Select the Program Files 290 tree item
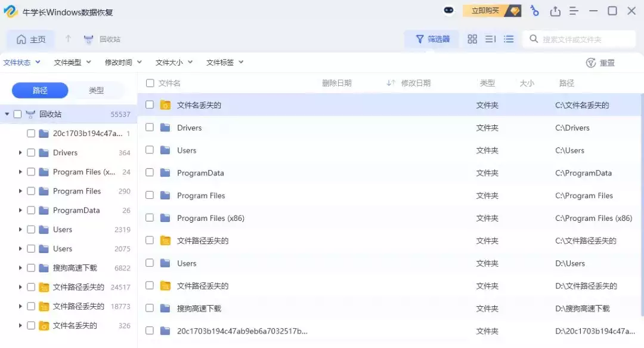The height and width of the screenshot is (348, 644). tap(68, 191)
